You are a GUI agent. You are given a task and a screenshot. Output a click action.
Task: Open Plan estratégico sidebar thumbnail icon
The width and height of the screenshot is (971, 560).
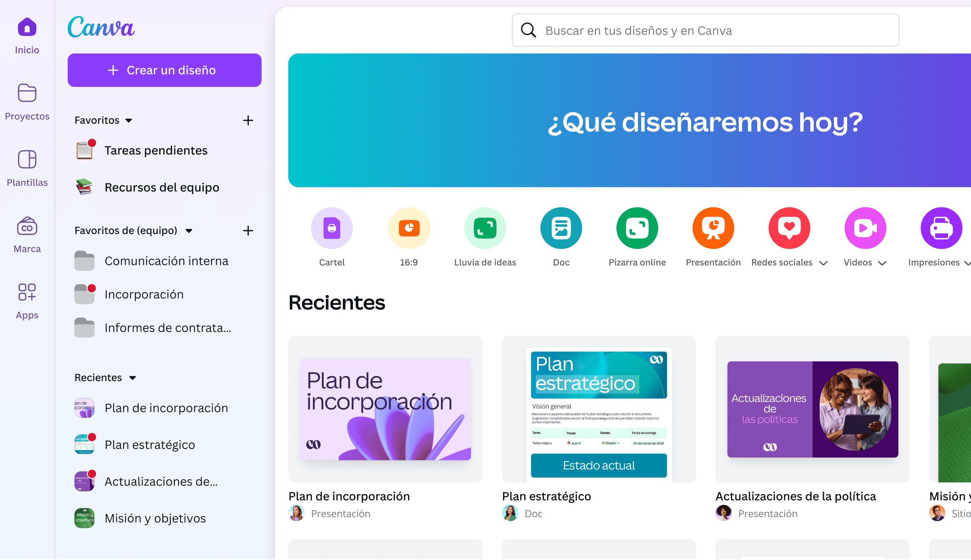(84, 444)
